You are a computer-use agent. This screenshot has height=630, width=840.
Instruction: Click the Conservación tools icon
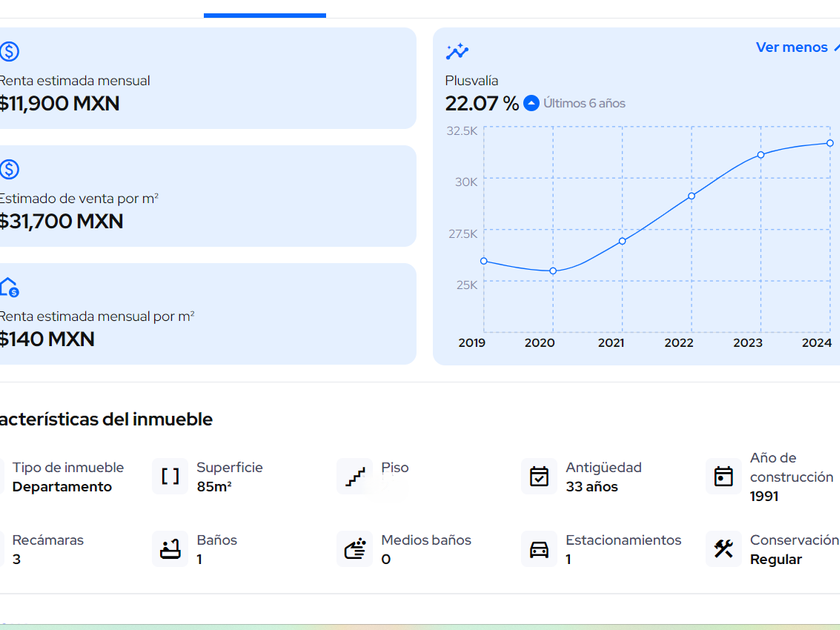pyautogui.click(x=723, y=549)
